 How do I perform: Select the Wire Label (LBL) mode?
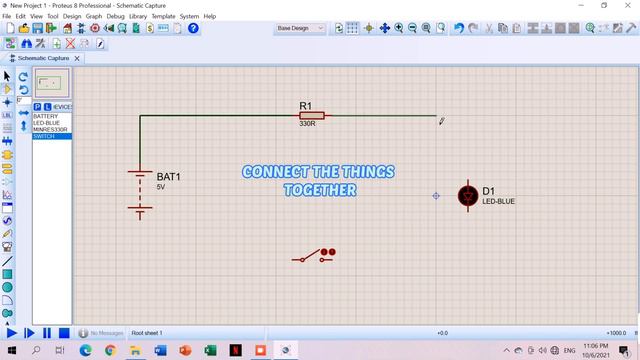click(7, 116)
